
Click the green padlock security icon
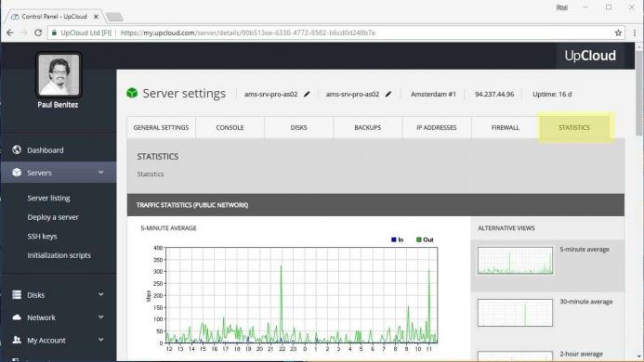tap(54, 32)
